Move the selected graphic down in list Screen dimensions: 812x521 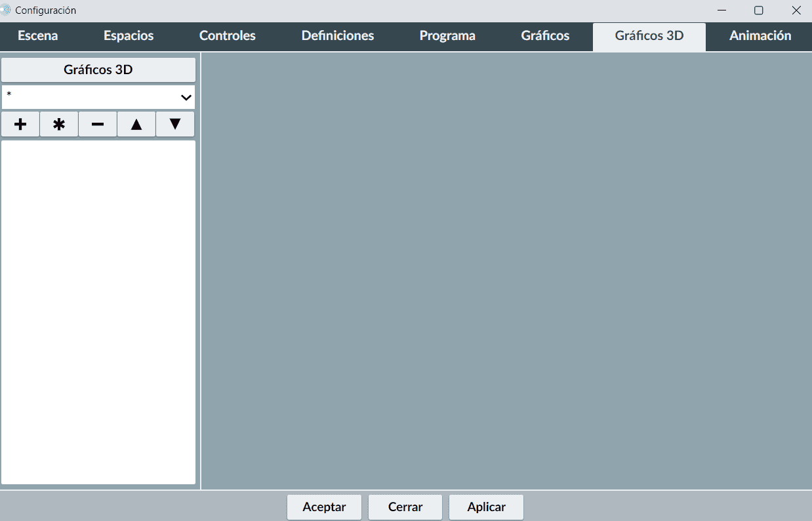[175, 124]
